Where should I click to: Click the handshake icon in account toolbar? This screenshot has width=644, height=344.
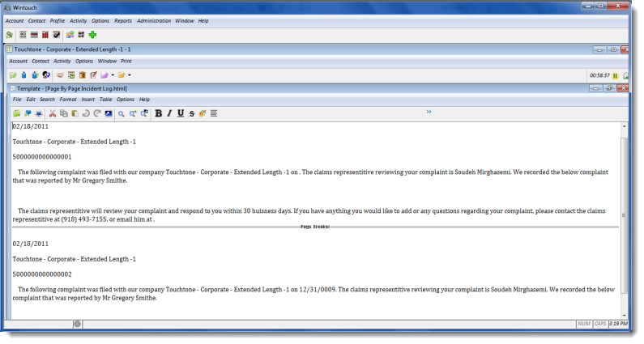pos(60,75)
